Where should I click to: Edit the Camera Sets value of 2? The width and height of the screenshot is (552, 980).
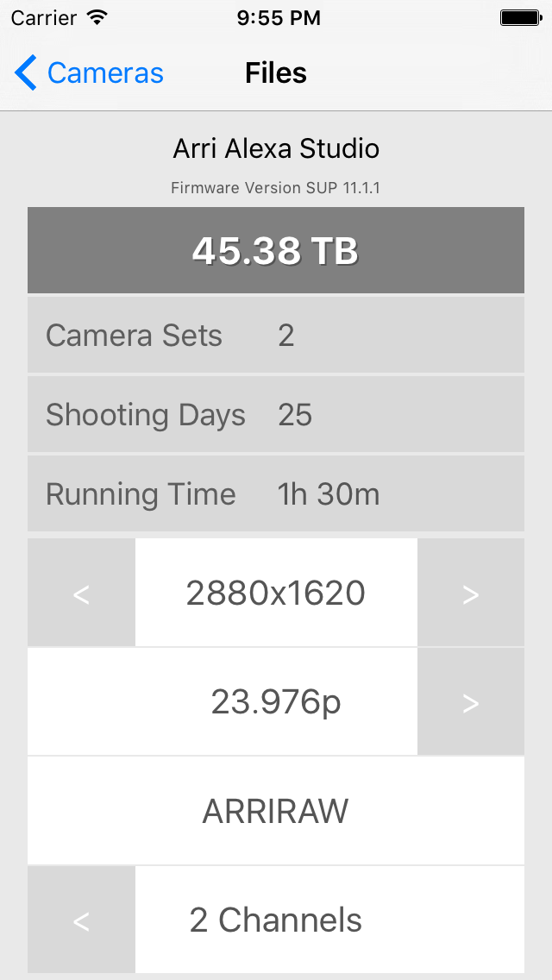point(275,335)
